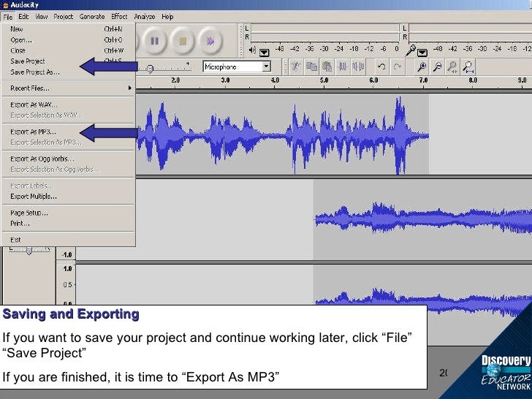Click the second track's music waveform
532x399 pixels.
(x=422, y=218)
